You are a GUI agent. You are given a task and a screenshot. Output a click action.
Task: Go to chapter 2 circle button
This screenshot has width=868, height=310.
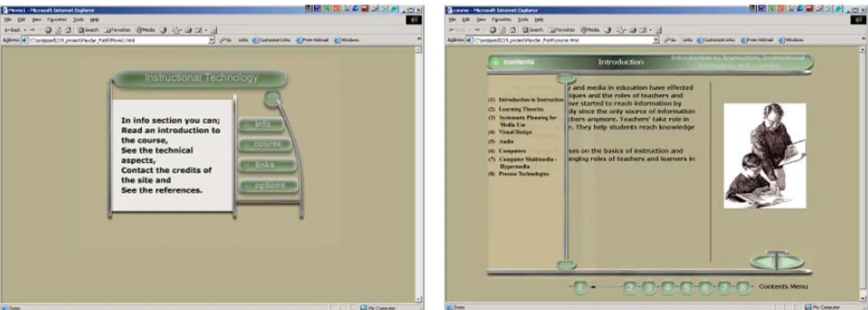(x=630, y=287)
